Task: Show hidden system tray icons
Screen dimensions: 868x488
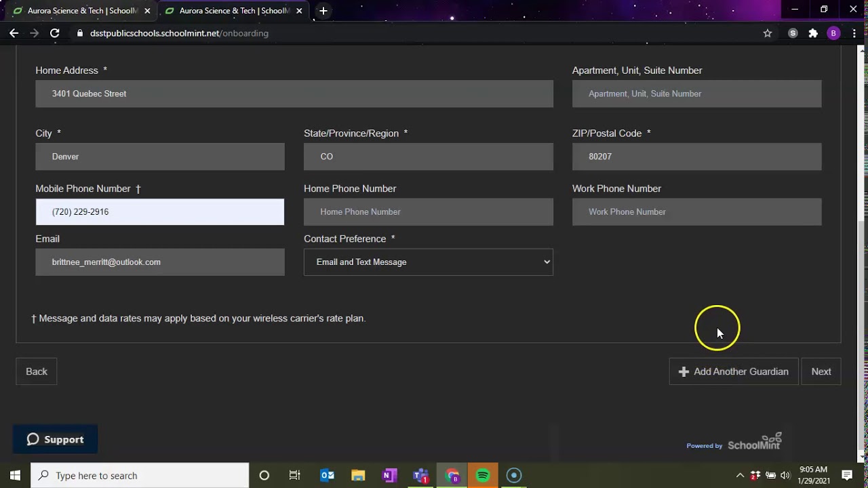Action: click(740, 475)
